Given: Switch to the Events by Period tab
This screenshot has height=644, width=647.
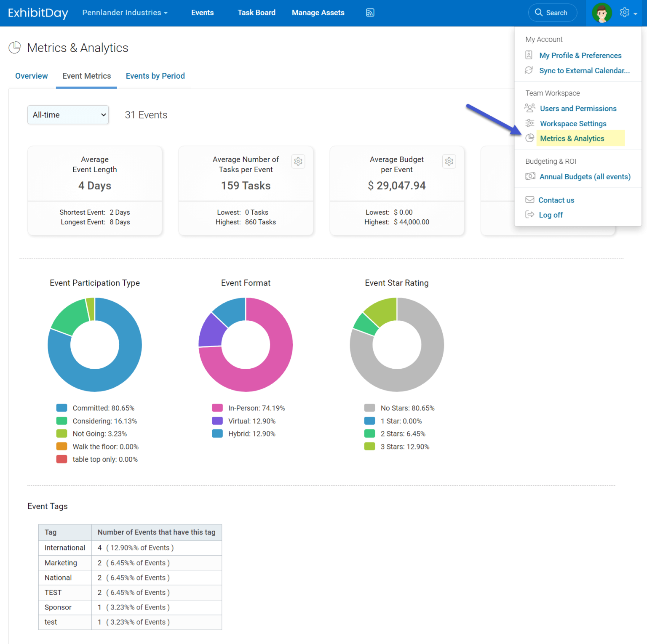Looking at the screenshot, I should point(155,76).
